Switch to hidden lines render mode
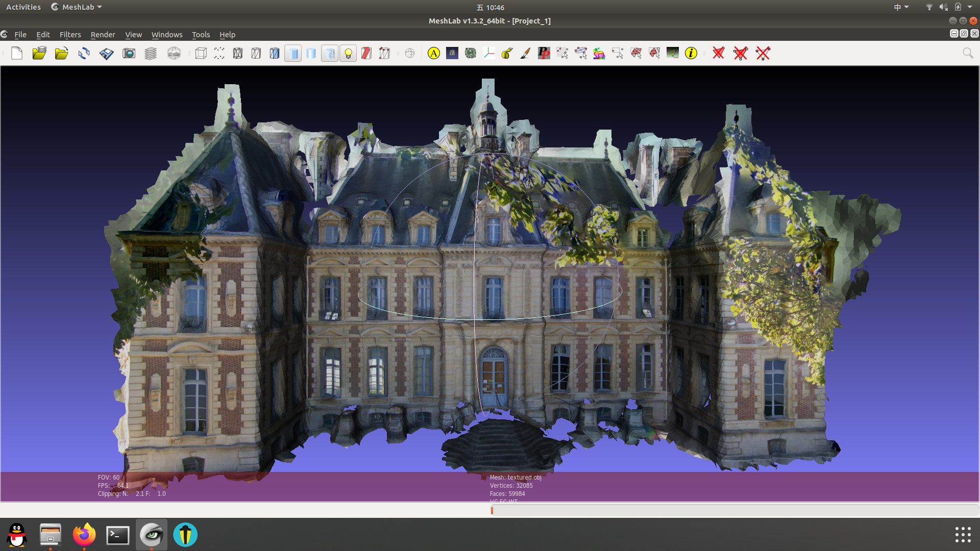Screen dimensions: 980x551 click(256, 53)
